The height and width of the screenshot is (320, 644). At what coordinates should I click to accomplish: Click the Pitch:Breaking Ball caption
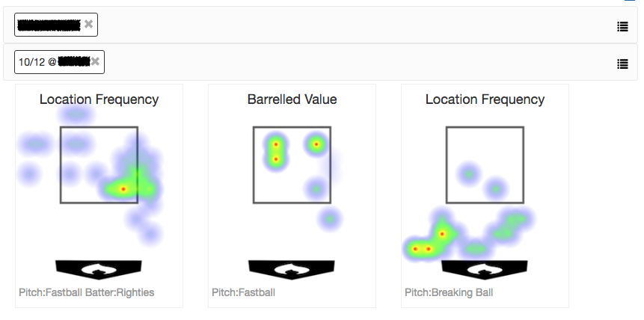(449, 292)
